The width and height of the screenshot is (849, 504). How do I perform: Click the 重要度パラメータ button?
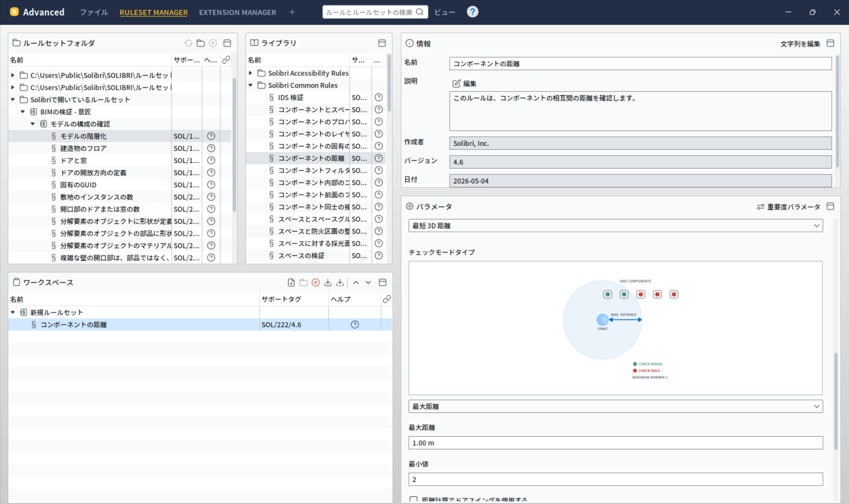[789, 207]
